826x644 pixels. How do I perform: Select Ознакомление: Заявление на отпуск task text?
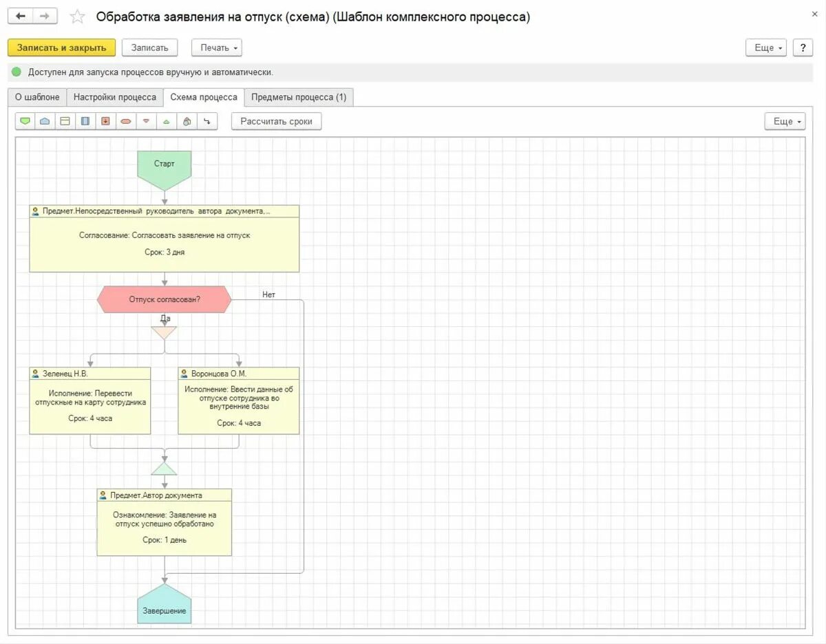(165, 519)
